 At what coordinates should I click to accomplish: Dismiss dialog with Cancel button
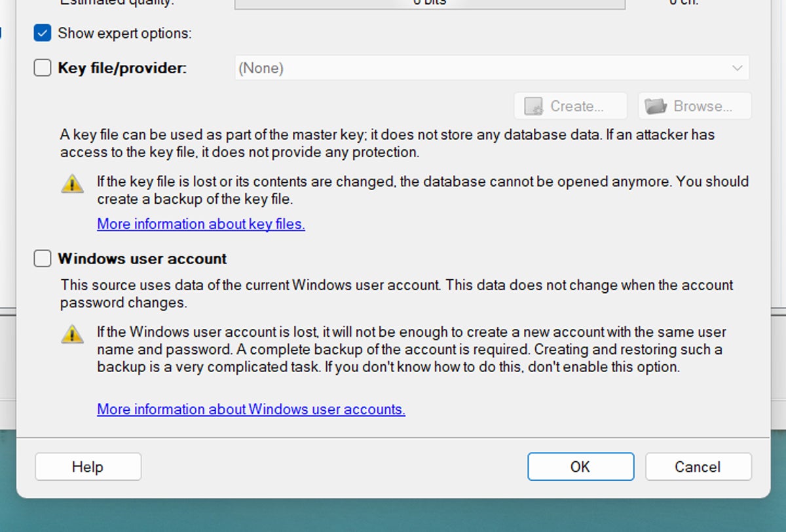tap(698, 467)
